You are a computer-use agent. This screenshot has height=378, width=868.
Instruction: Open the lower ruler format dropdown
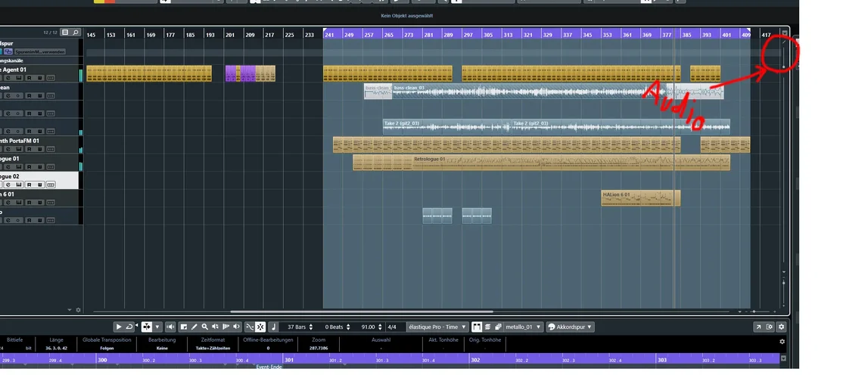783,358
